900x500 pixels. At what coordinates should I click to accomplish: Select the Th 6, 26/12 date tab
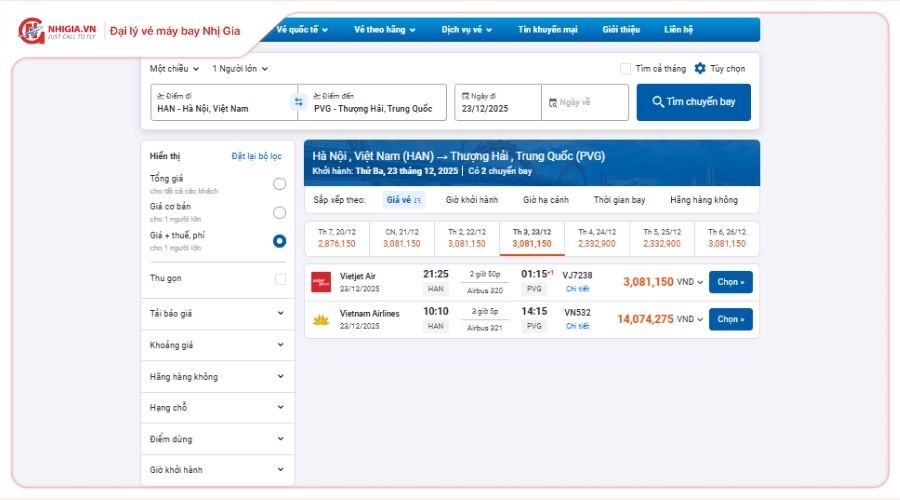click(727, 238)
